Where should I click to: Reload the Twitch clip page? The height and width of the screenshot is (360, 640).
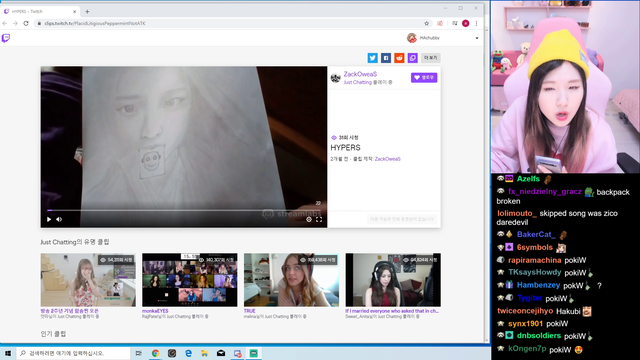pos(26,23)
